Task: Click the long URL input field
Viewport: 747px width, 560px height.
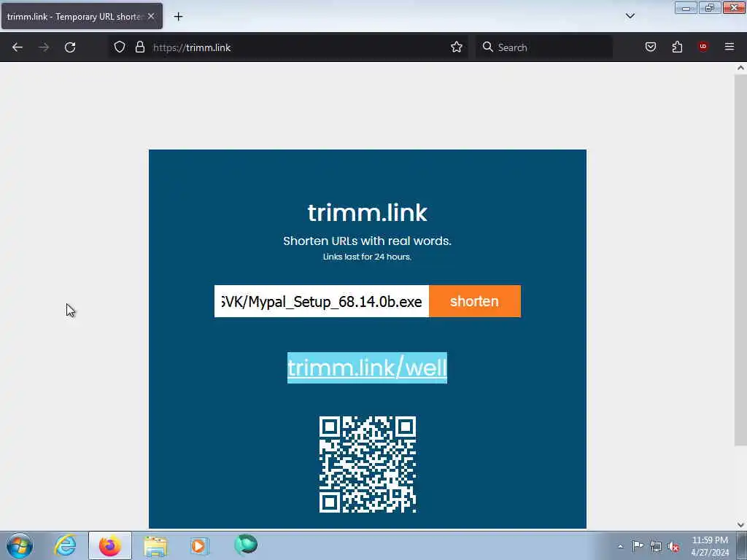Action: pos(322,301)
